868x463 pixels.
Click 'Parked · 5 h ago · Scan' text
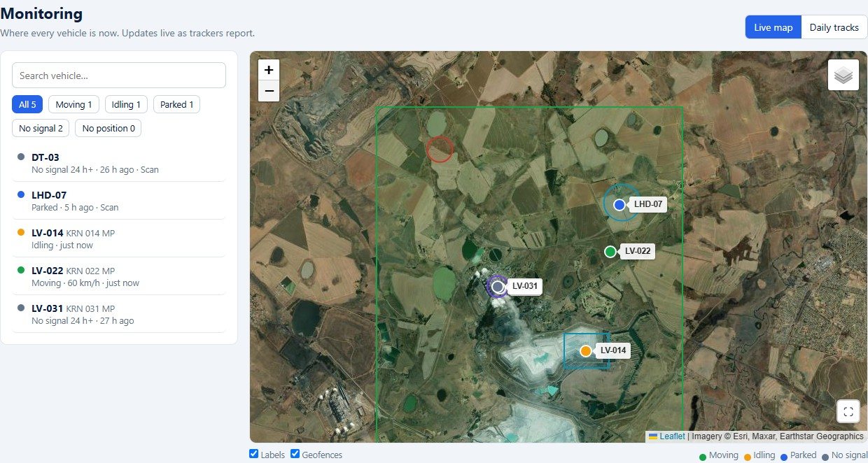pos(75,207)
